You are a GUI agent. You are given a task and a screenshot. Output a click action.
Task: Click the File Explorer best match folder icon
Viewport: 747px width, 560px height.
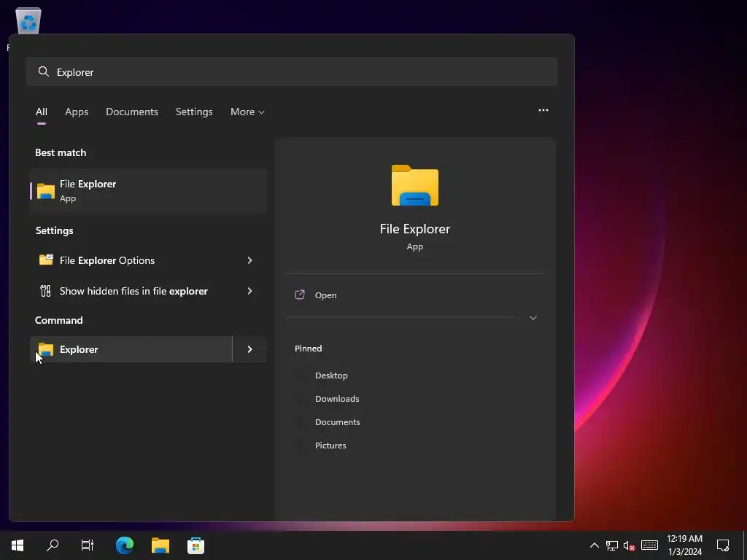pyautogui.click(x=46, y=191)
